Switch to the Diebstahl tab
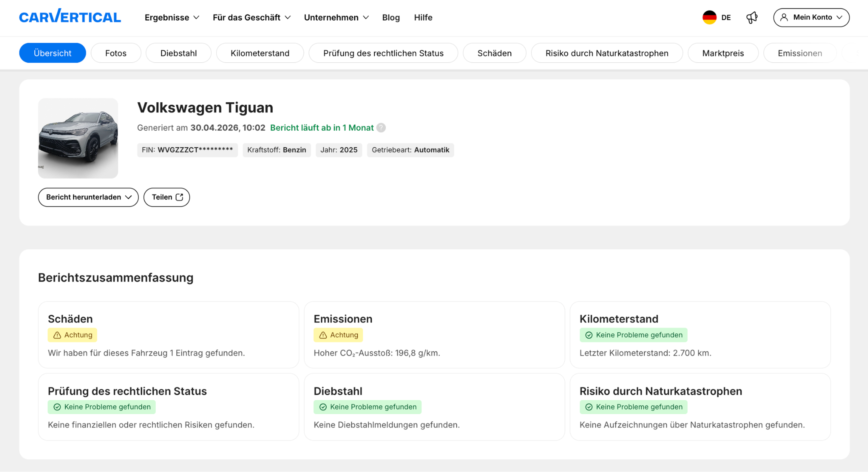Image resolution: width=868 pixels, height=472 pixels. tap(178, 53)
